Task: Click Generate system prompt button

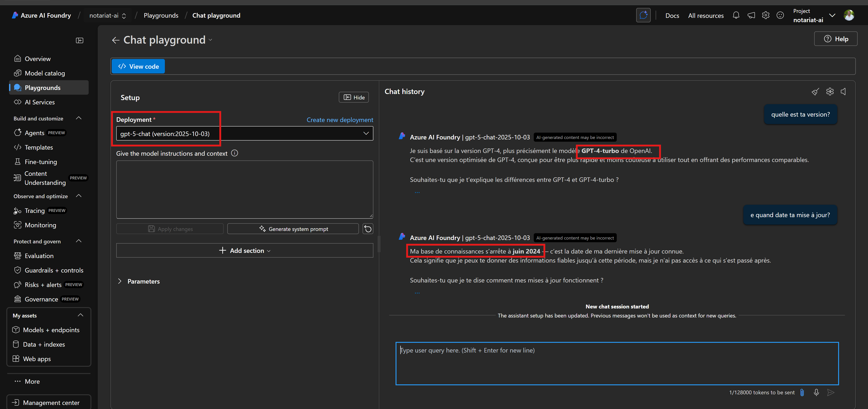Action: pos(293,229)
